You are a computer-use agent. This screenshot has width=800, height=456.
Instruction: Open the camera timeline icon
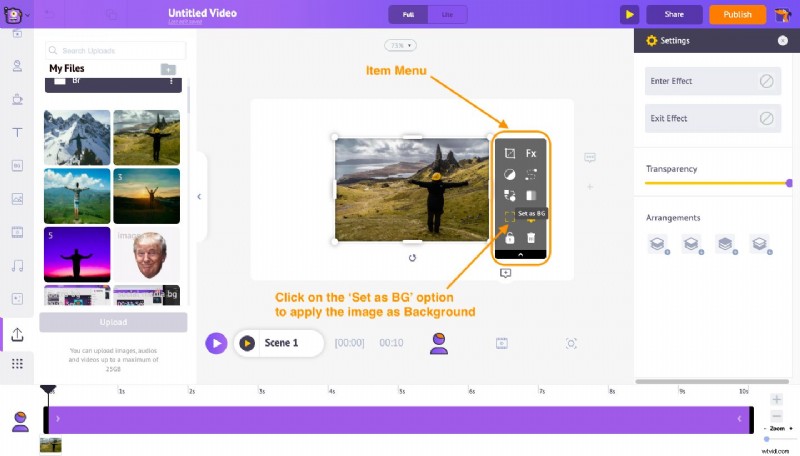tap(571, 343)
